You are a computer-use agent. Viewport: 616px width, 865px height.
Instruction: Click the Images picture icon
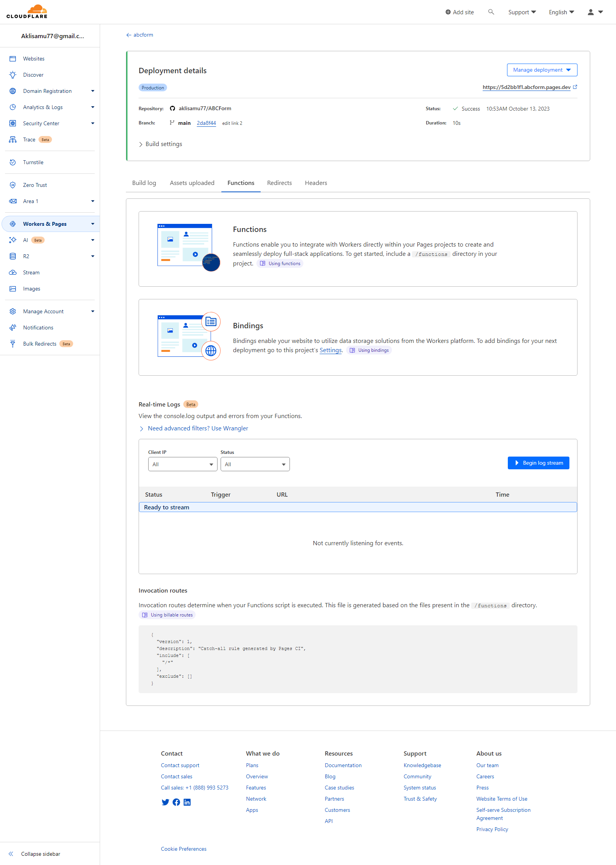13,289
